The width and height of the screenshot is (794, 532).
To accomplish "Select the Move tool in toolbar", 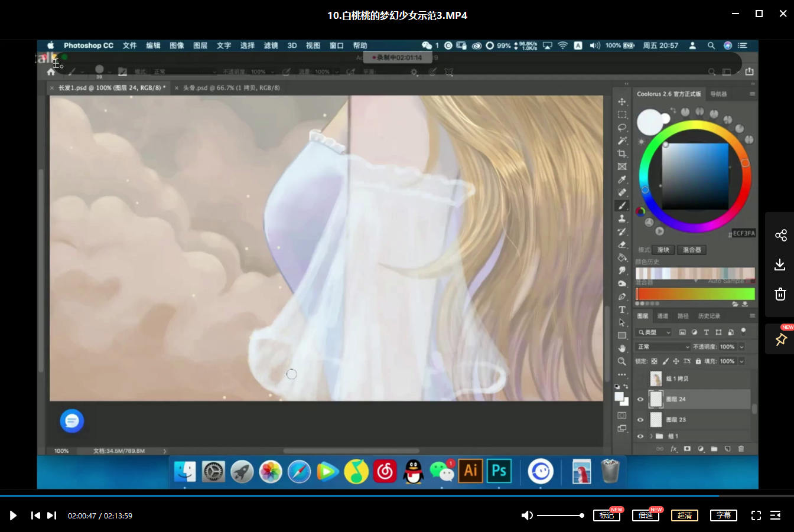I will tap(622, 102).
